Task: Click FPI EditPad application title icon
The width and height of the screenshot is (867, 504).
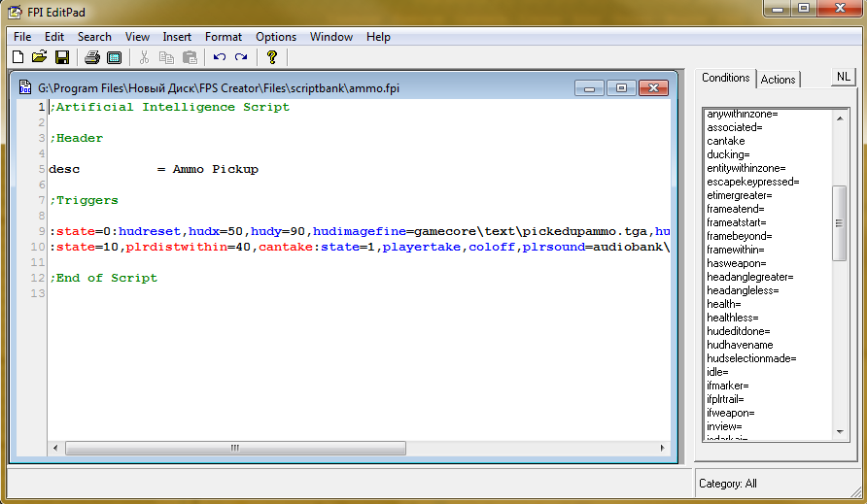Action: 15,12
